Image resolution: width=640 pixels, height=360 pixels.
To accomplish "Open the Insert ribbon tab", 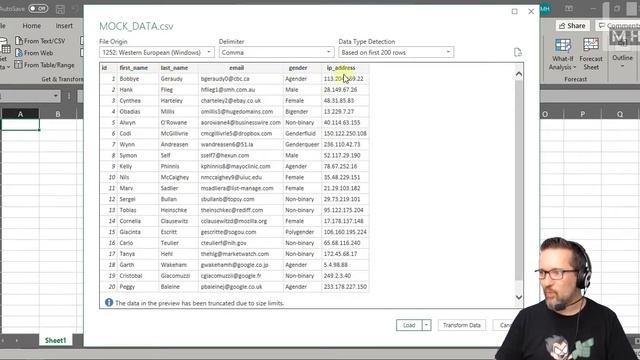I will (x=64, y=26).
